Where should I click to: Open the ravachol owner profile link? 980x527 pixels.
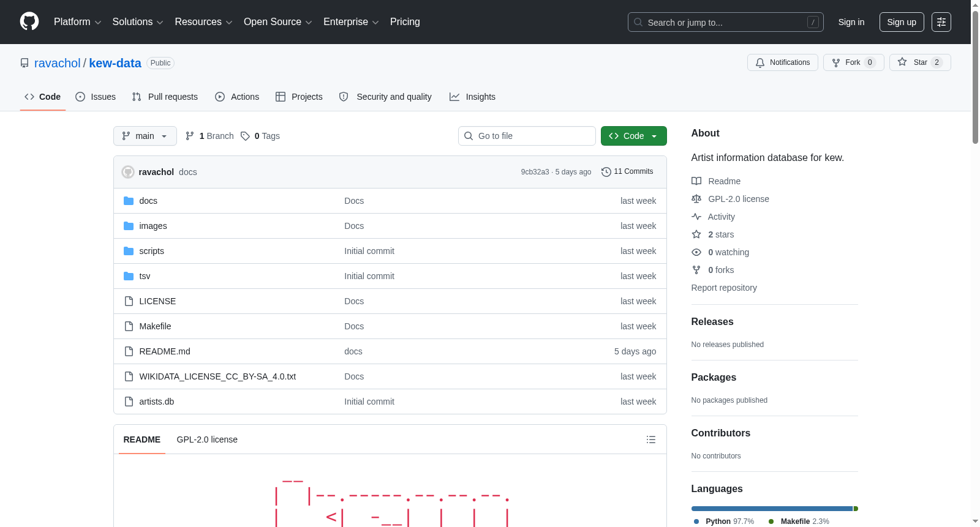58,63
